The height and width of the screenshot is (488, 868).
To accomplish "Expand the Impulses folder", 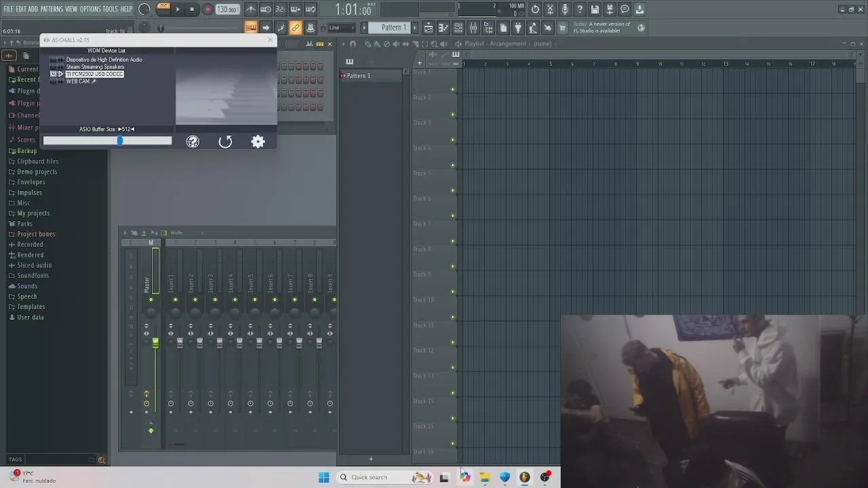I will (x=29, y=192).
